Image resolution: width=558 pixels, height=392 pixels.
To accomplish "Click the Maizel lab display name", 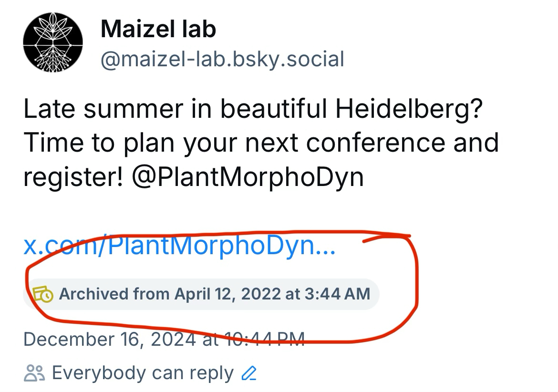I will pyautogui.click(x=158, y=30).
